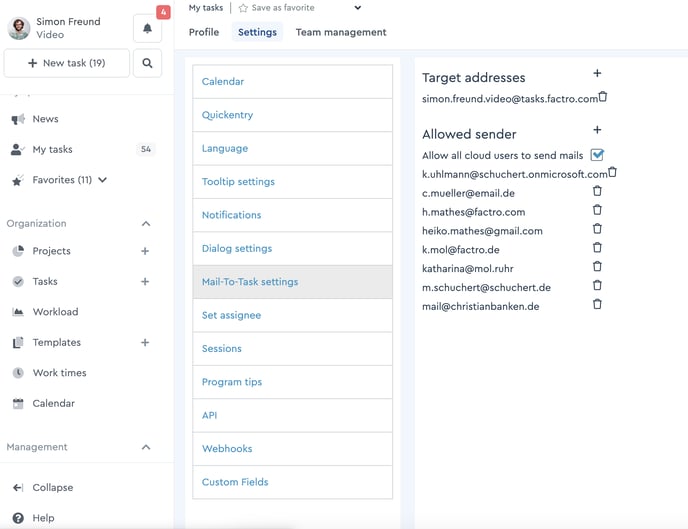Viewport: 688px width, 529px height.
Task: Switch to Team management tab
Action: click(340, 32)
